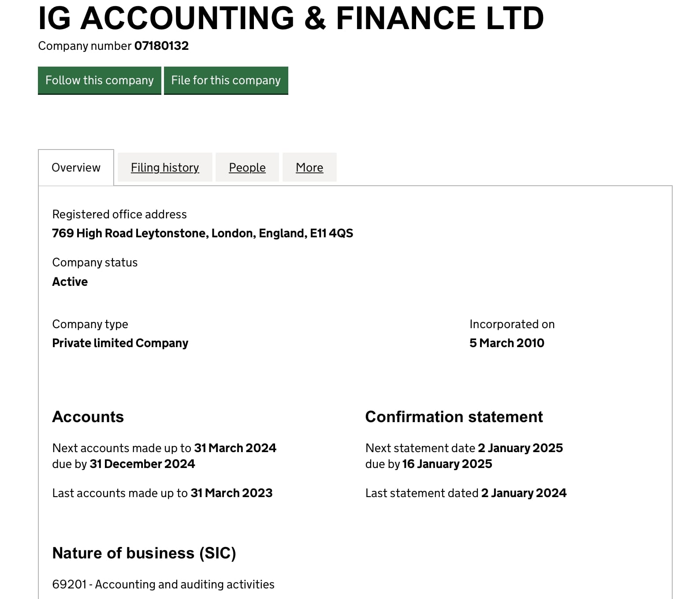Viewport: 700px width, 599px height.
Task: Click the company number 07180132
Action: [x=161, y=46]
